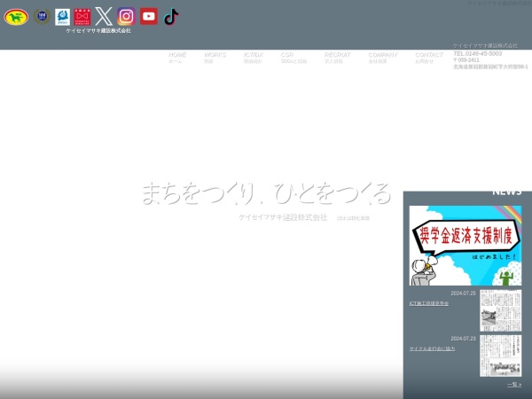Click the red square logo icon

[x=82, y=17]
